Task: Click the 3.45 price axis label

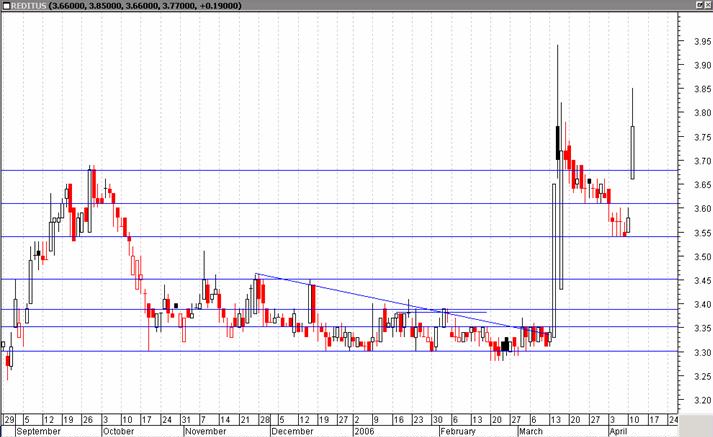Action: 702,281
